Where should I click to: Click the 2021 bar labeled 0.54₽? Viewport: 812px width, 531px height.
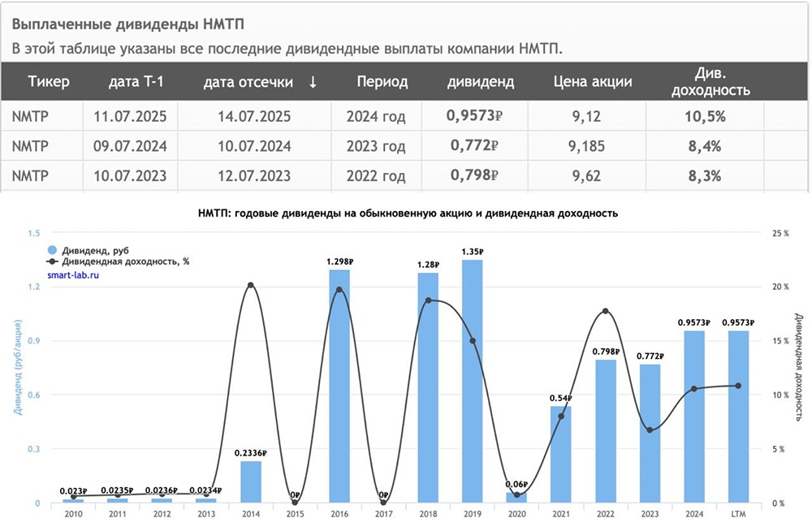(561, 455)
